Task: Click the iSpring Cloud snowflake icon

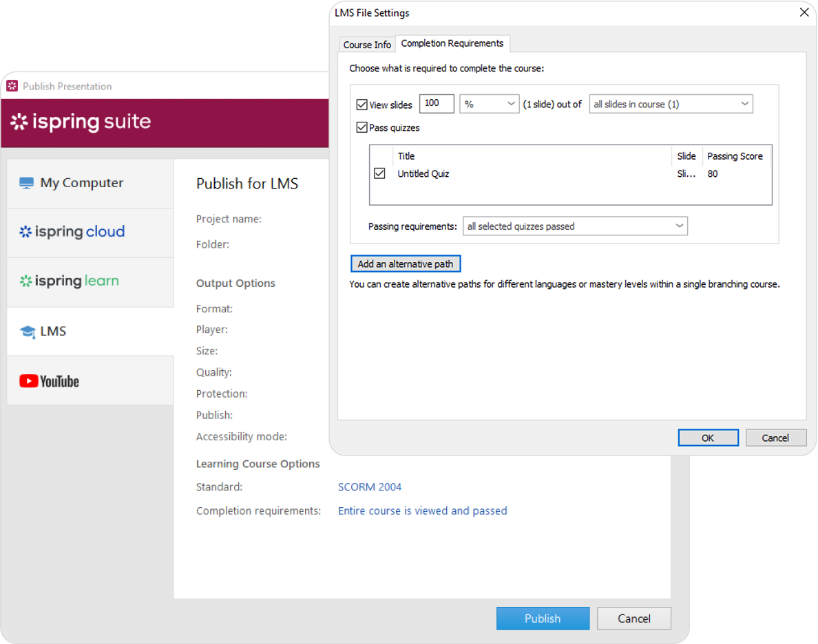Action: click(25, 232)
